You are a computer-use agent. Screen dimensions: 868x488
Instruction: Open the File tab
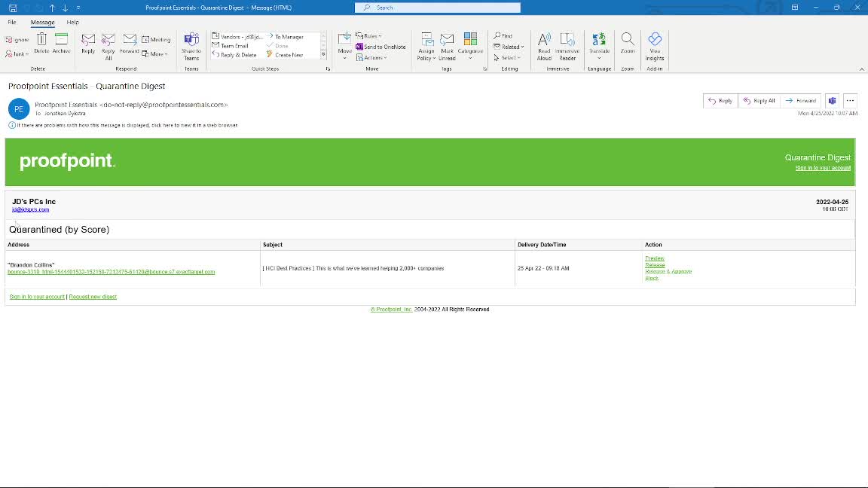[11, 22]
